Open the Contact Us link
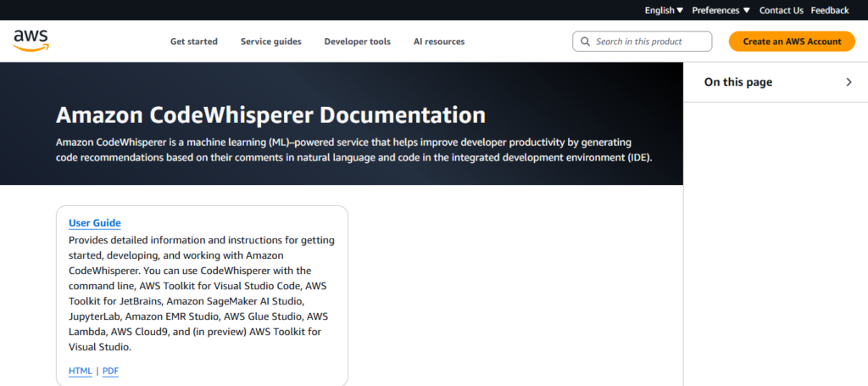Screen dimensions: 868x386 coord(781,10)
